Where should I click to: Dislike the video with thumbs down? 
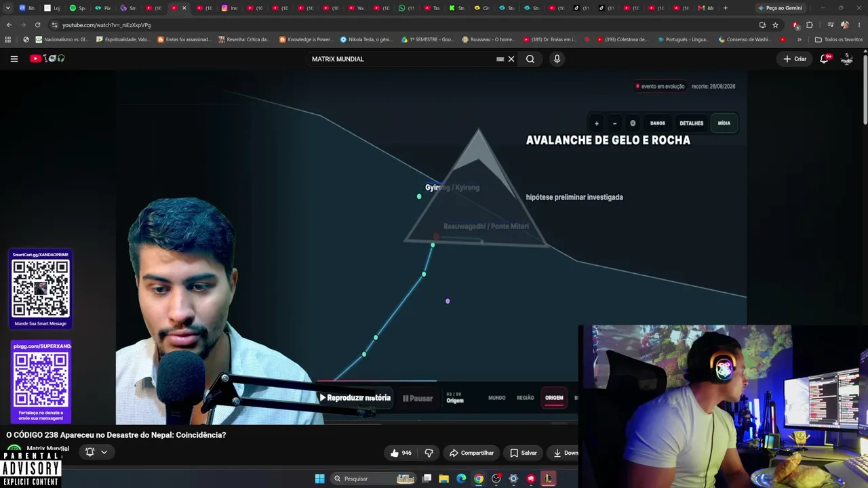pyautogui.click(x=429, y=453)
